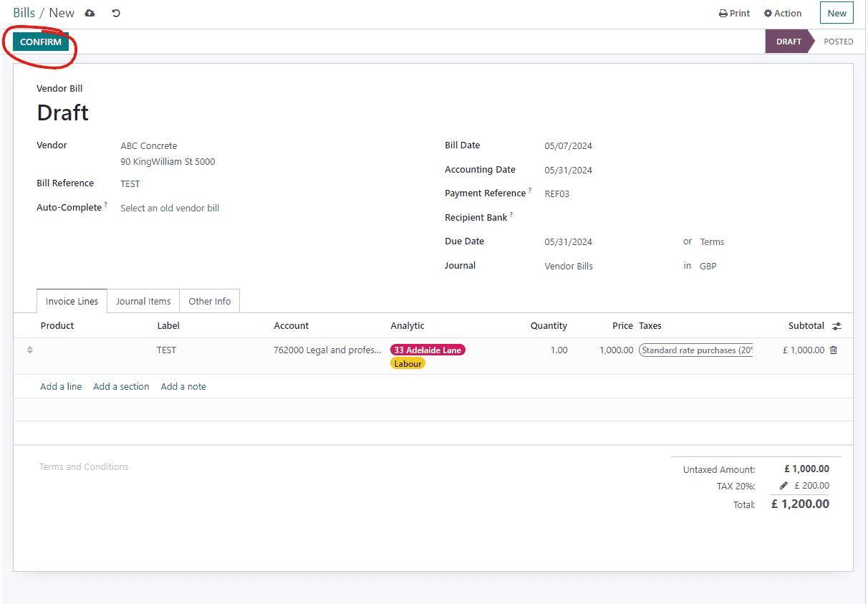Open column settings adjust icon

(x=836, y=326)
